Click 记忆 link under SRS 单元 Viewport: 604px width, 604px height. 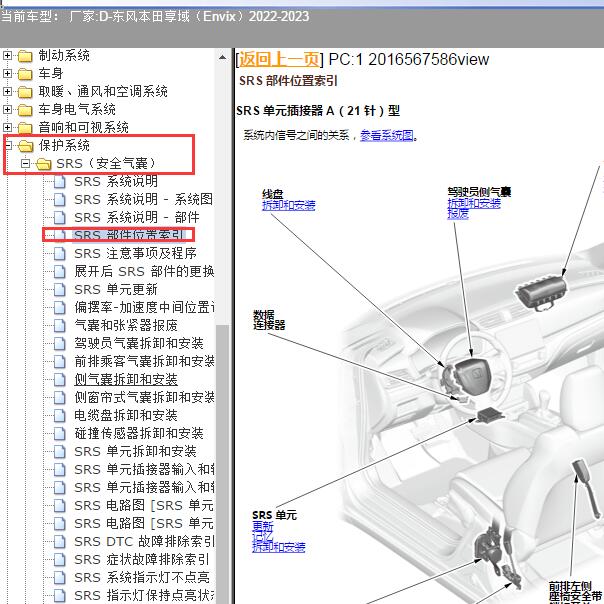click(x=263, y=537)
